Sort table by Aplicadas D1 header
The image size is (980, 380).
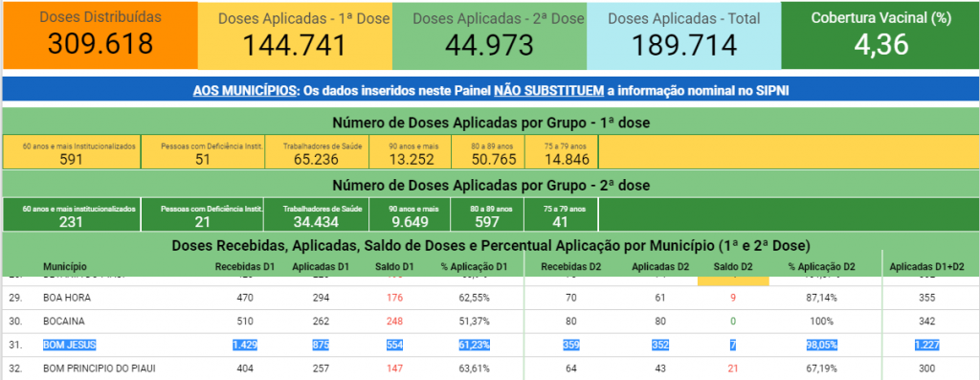[321, 267]
